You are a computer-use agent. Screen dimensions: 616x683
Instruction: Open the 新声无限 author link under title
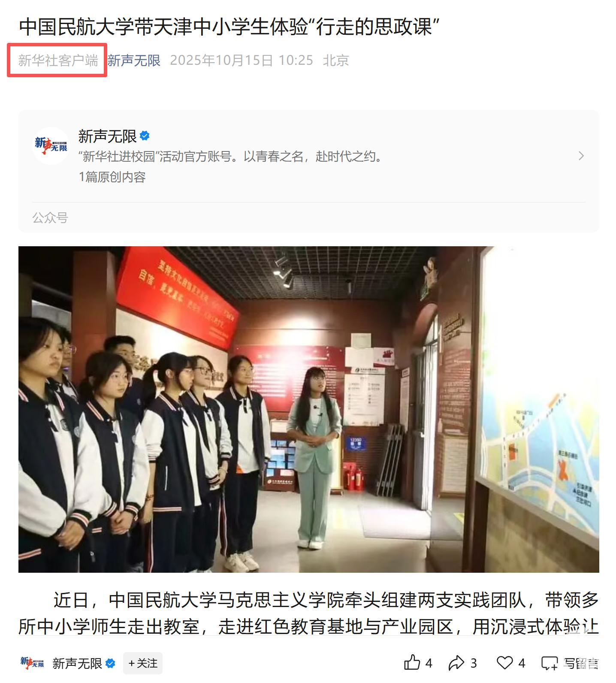click(x=134, y=60)
